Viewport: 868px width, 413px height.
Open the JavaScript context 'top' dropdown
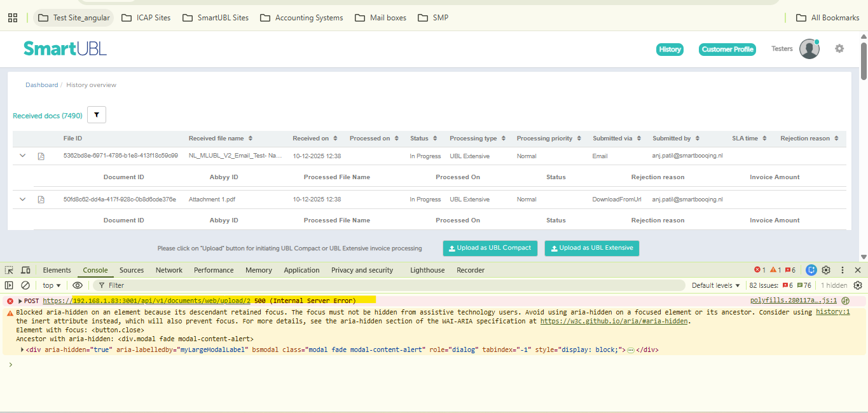click(x=52, y=285)
